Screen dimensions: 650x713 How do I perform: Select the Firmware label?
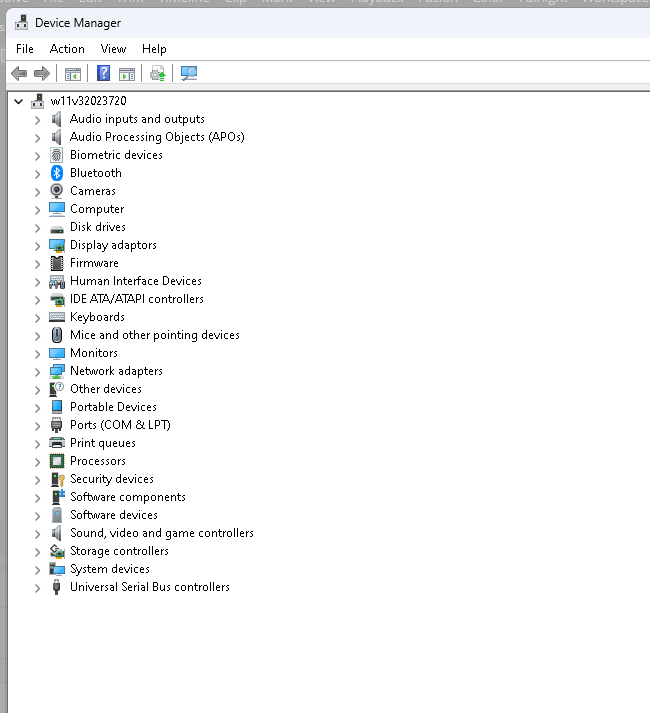point(94,263)
